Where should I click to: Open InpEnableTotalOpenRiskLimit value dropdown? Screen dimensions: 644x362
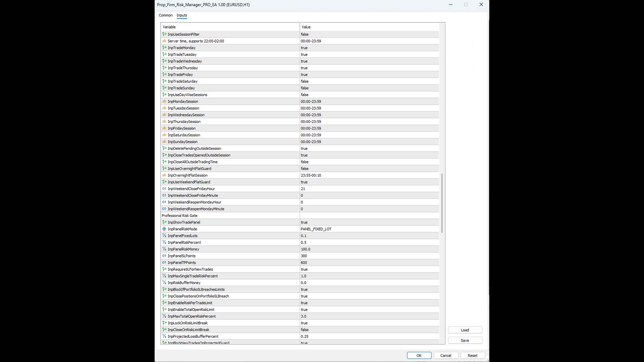pos(369,309)
